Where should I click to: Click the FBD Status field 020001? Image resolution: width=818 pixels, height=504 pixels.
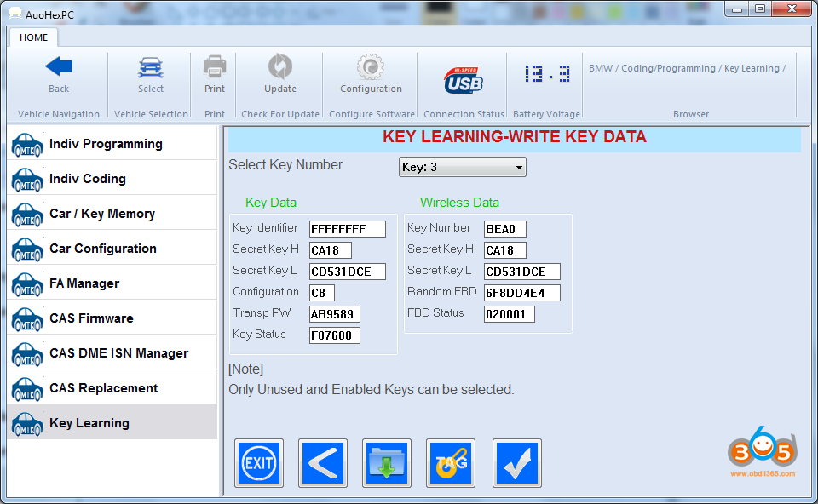click(x=510, y=315)
